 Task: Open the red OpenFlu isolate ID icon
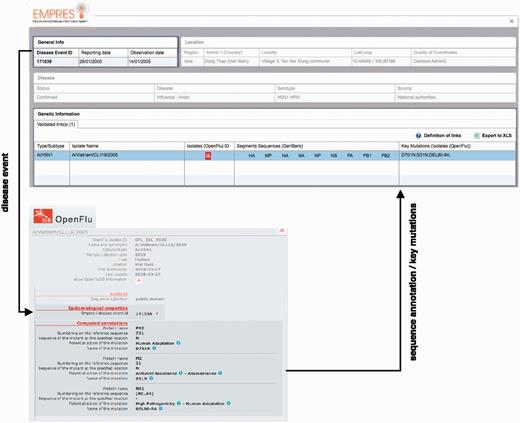(x=208, y=156)
